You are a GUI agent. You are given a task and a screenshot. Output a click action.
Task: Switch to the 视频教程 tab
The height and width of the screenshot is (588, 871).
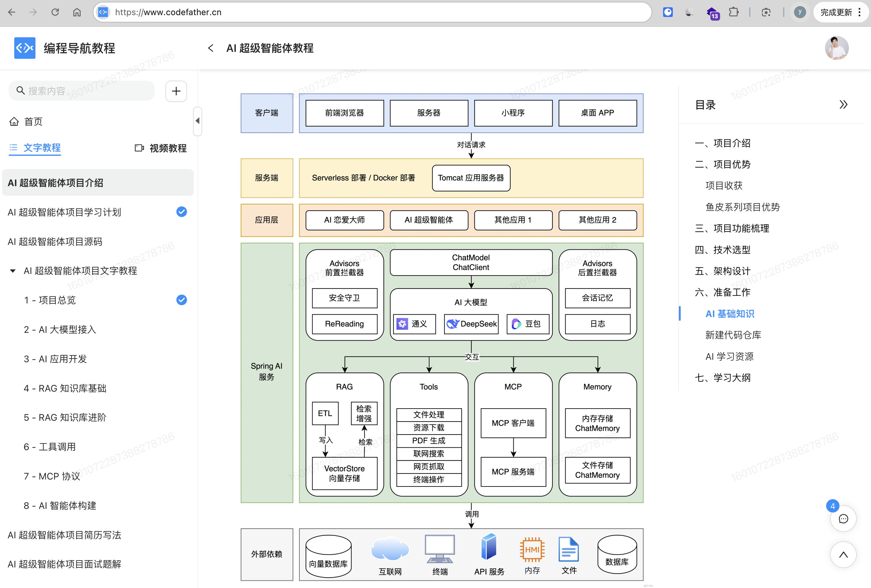click(161, 148)
